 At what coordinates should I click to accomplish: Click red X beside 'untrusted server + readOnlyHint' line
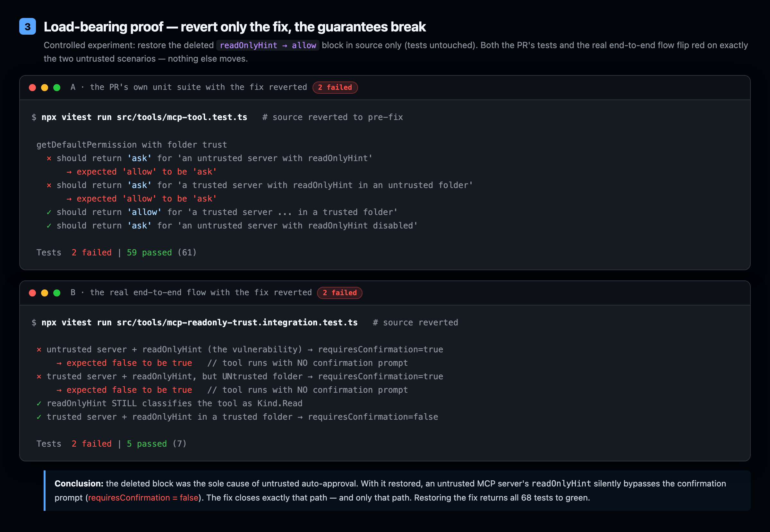[x=39, y=350]
